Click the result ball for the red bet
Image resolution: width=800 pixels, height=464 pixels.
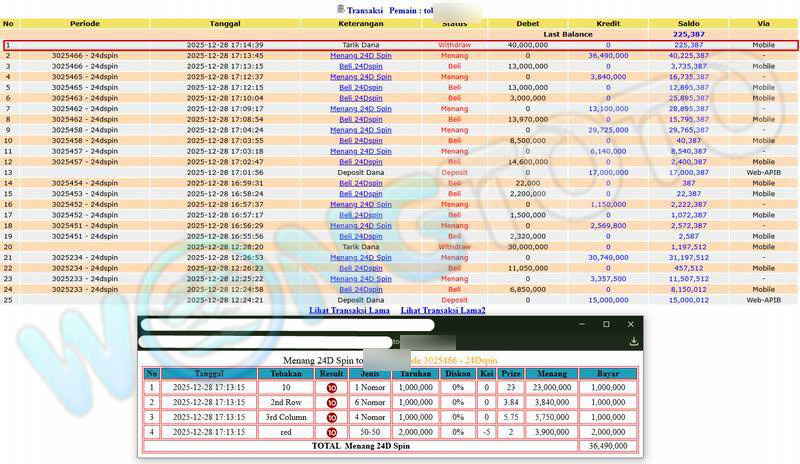point(332,432)
